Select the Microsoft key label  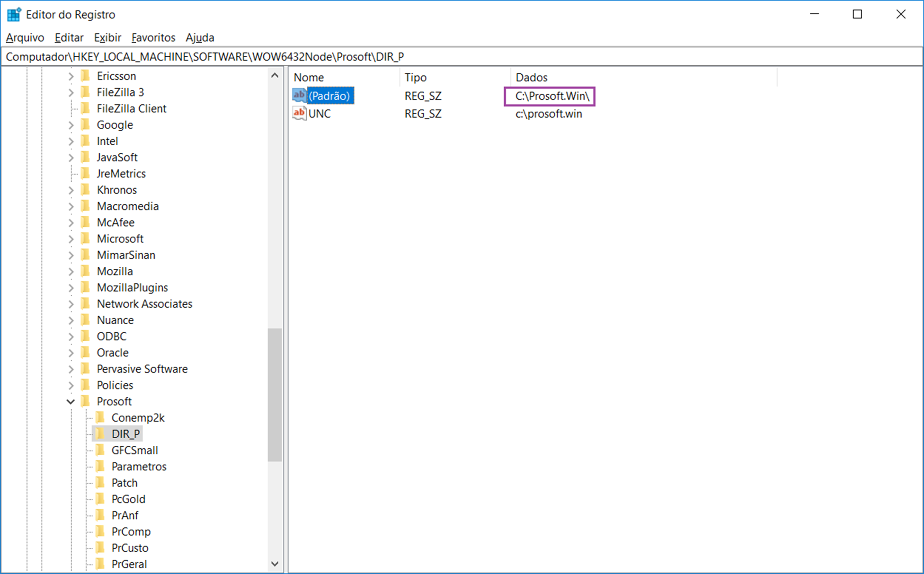(120, 239)
